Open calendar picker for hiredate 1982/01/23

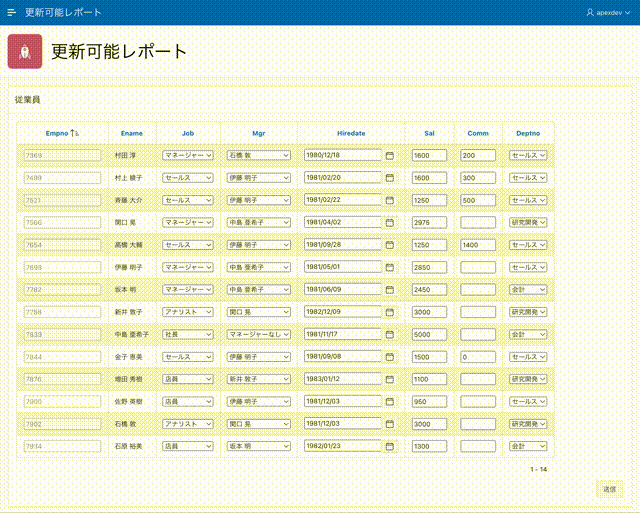click(x=390, y=446)
